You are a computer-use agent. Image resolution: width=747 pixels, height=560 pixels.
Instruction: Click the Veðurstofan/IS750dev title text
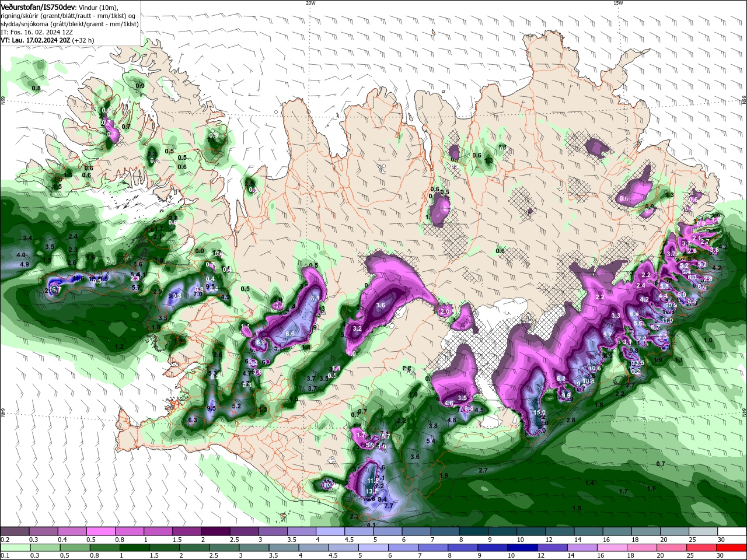(x=39, y=7)
